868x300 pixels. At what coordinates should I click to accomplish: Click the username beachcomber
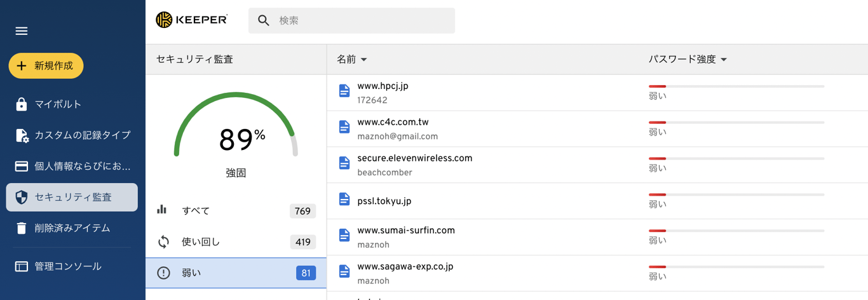coord(385,173)
